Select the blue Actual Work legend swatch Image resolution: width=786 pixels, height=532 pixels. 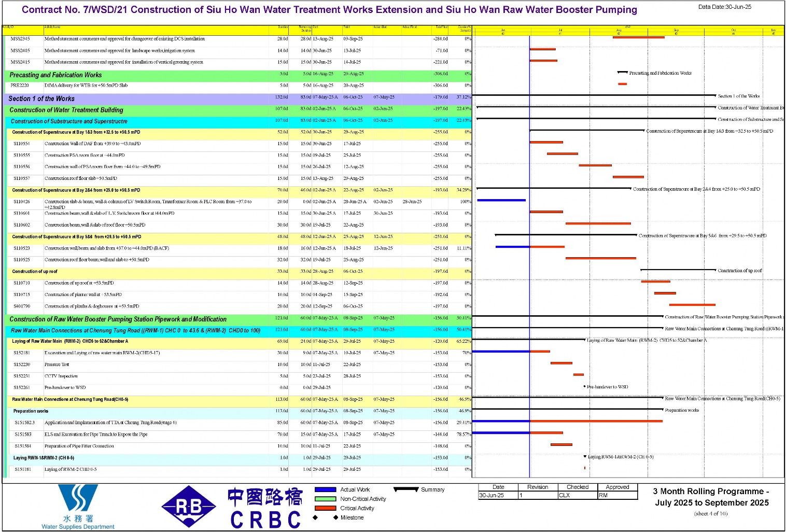click(325, 489)
